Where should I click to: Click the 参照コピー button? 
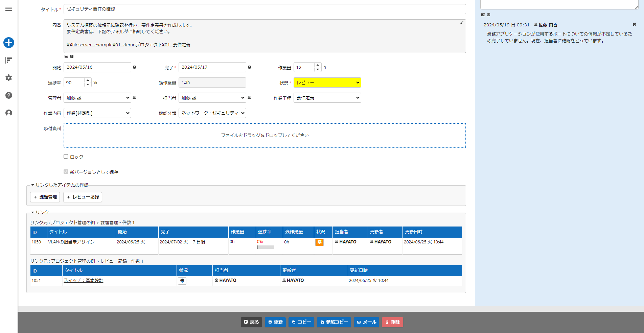click(334, 322)
